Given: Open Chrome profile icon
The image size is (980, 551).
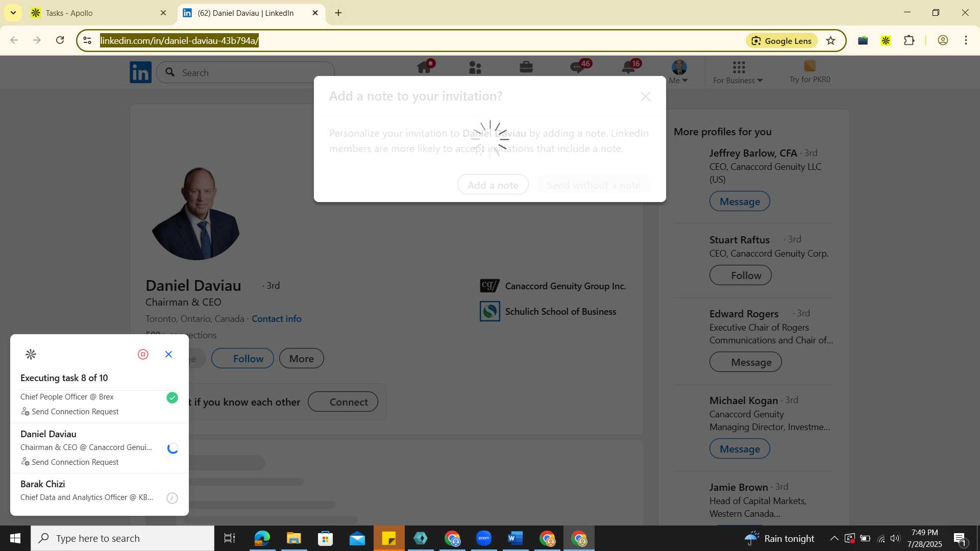Looking at the screenshot, I should [x=943, y=40].
